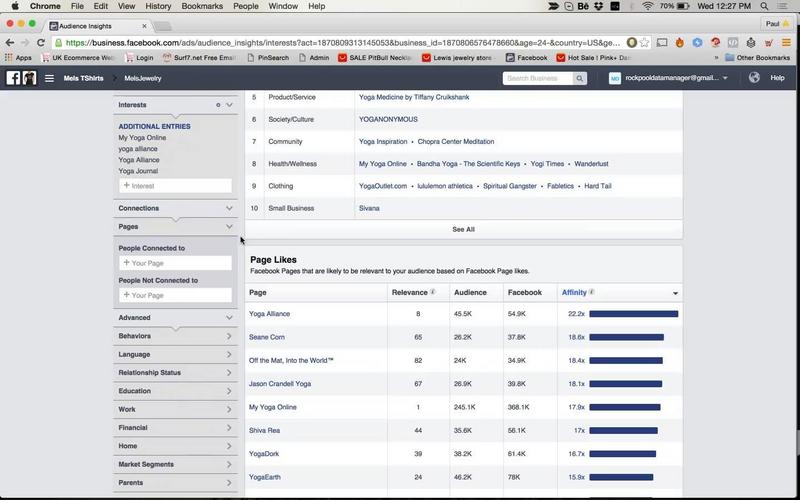Open the Jason Crandell Yoga link

click(x=280, y=384)
